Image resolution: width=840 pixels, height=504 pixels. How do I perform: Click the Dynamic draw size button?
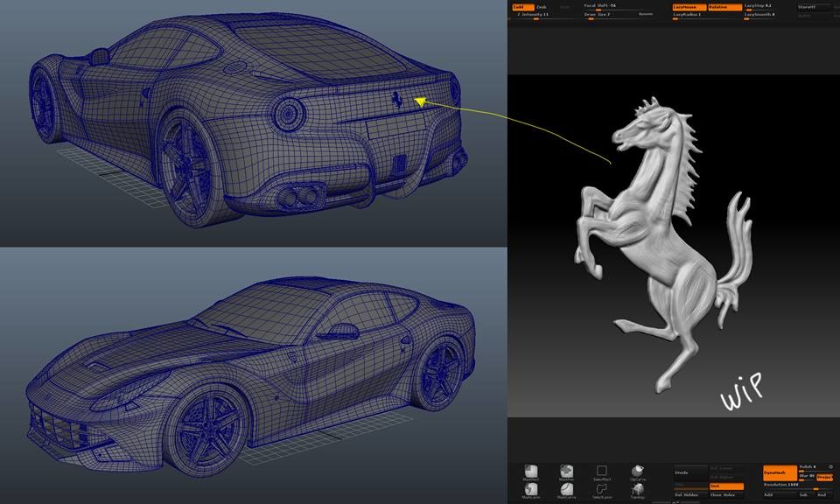(x=646, y=15)
